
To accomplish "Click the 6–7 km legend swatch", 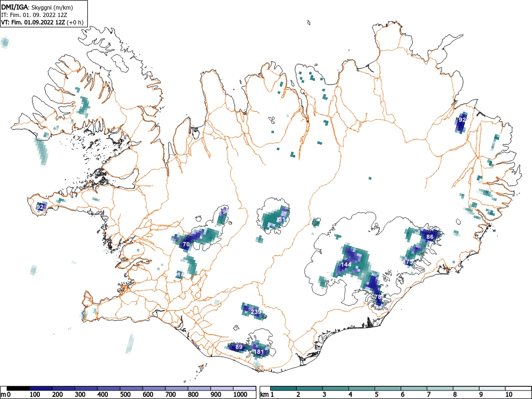I will (414, 388).
